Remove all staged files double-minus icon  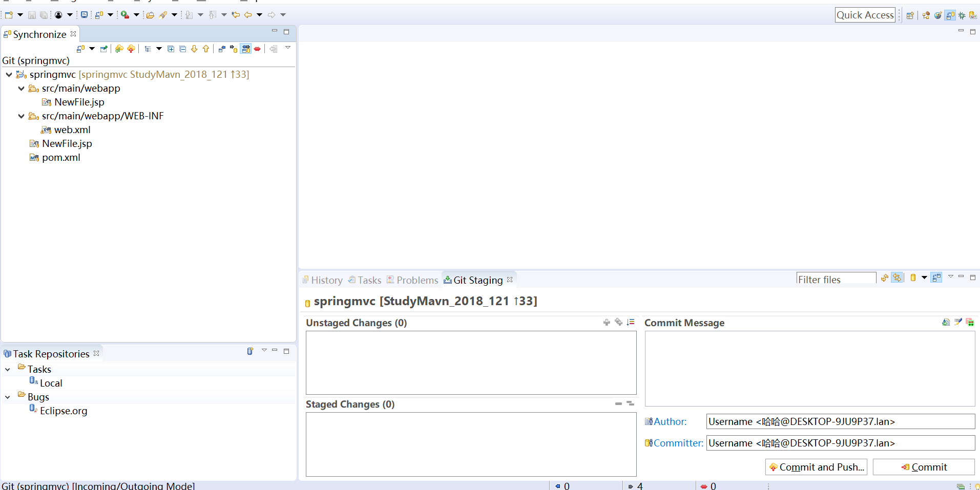click(x=631, y=403)
